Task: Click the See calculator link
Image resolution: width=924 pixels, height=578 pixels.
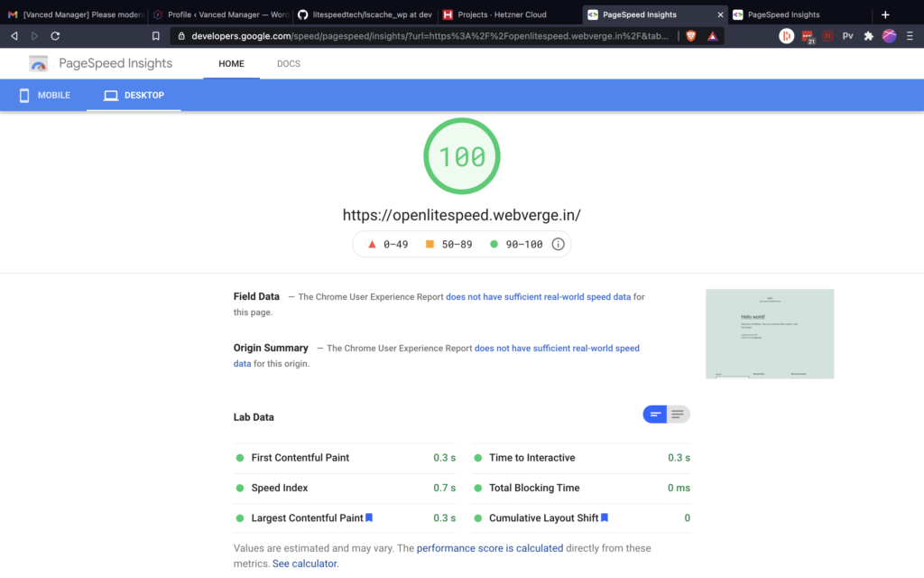Action: [x=304, y=563]
